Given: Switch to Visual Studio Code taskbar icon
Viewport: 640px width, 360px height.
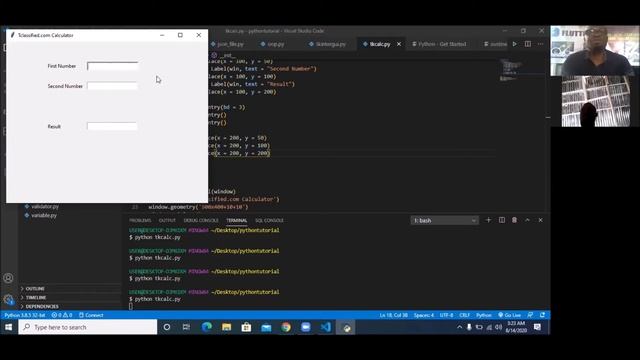Looking at the screenshot, I should (x=325, y=327).
